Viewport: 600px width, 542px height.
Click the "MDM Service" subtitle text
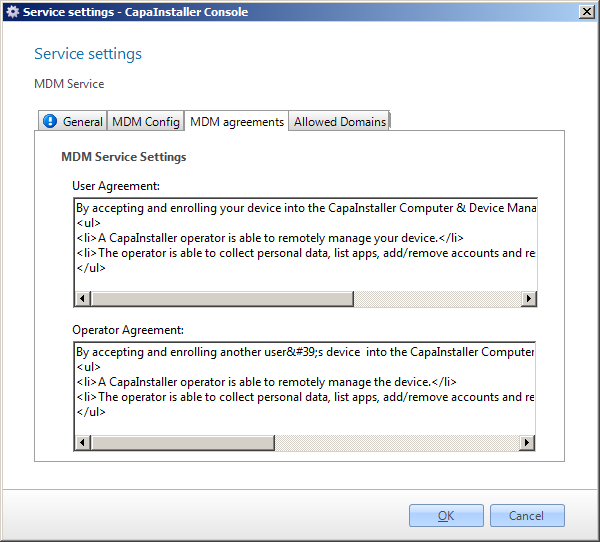(x=69, y=84)
